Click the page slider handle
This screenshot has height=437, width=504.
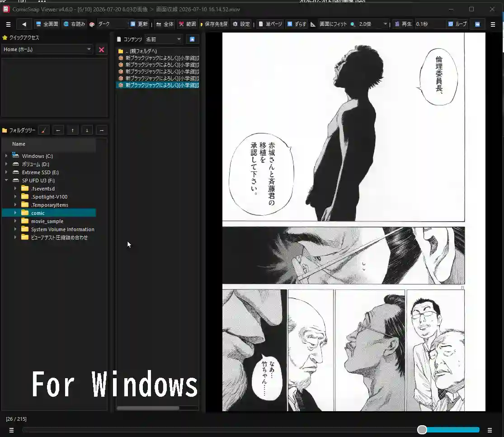pyautogui.click(x=422, y=430)
